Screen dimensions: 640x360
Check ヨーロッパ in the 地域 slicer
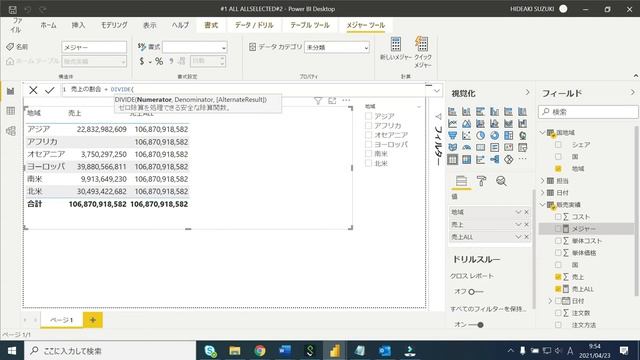(x=369, y=144)
